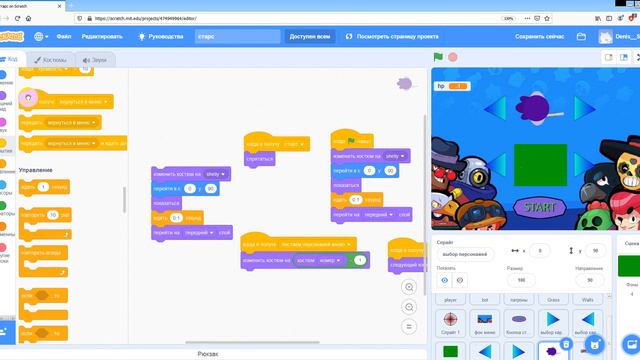The height and width of the screenshot is (360, 640).
Task: Select the yellow Events blocks category
Action: coord(3,143)
